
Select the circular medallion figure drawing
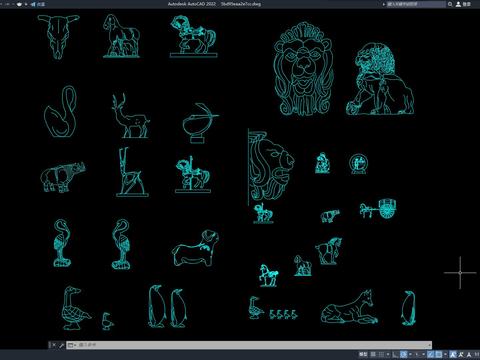tap(358, 164)
